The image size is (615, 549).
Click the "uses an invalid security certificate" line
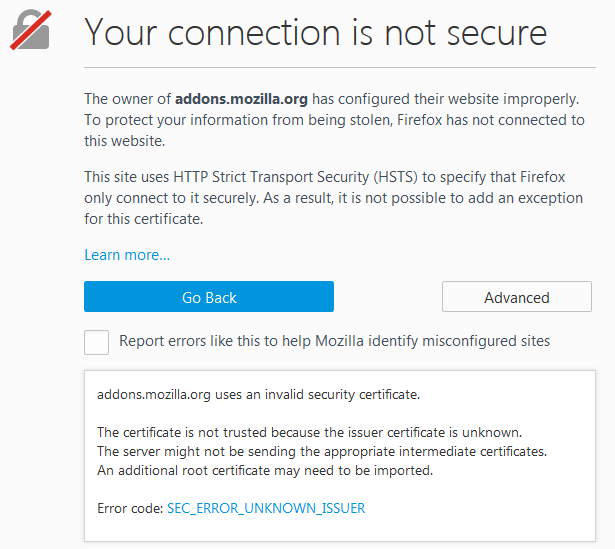pos(258,394)
